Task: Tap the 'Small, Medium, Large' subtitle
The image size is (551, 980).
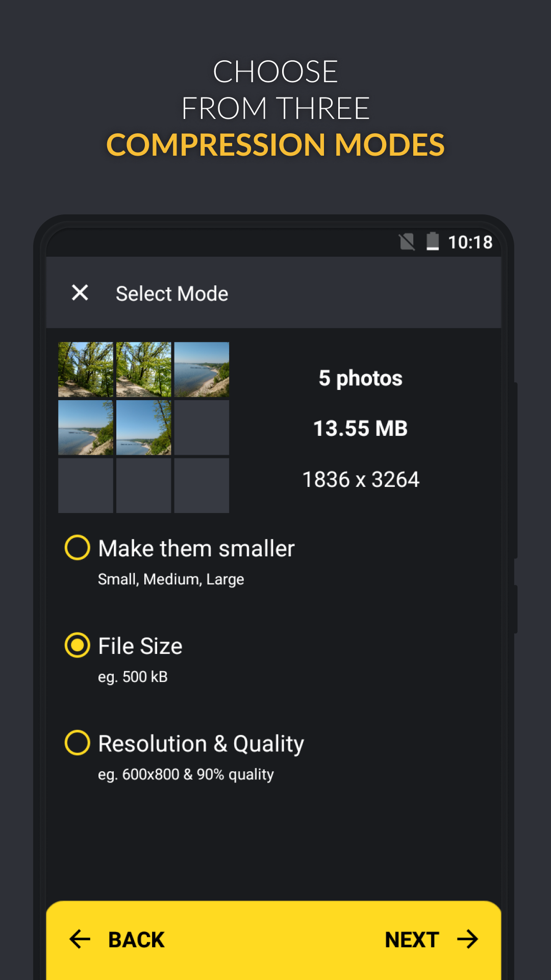Action: (x=171, y=579)
